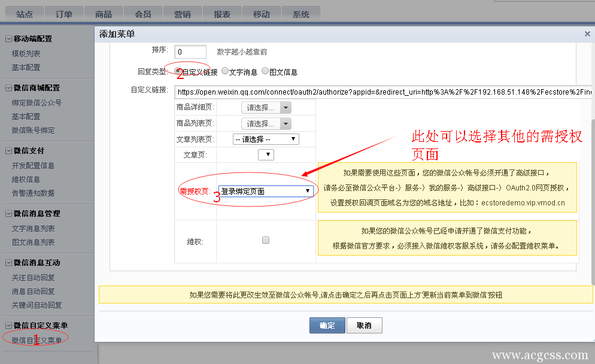Click the 确定 confirm button
Viewport: 595px width, 364px height.
327,324
